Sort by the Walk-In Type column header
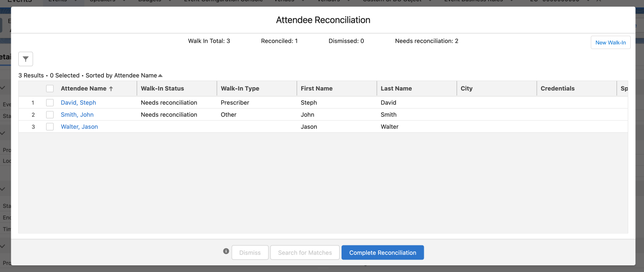644x272 pixels. (240, 88)
